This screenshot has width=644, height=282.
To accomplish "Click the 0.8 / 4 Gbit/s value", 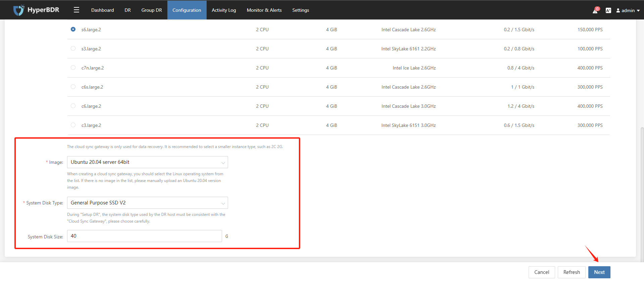I will pyautogui.click(x=521, y=68).
